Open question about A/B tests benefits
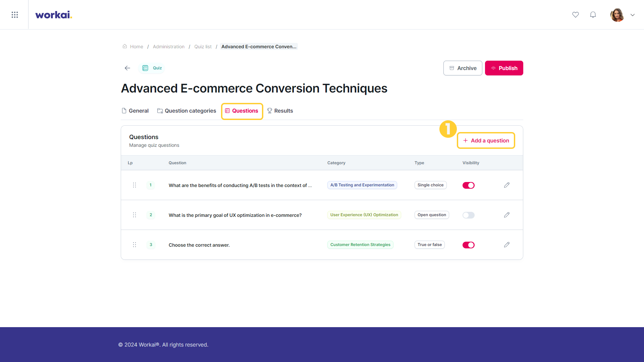The width and height of the screenshot is (644, 362). 240,185
